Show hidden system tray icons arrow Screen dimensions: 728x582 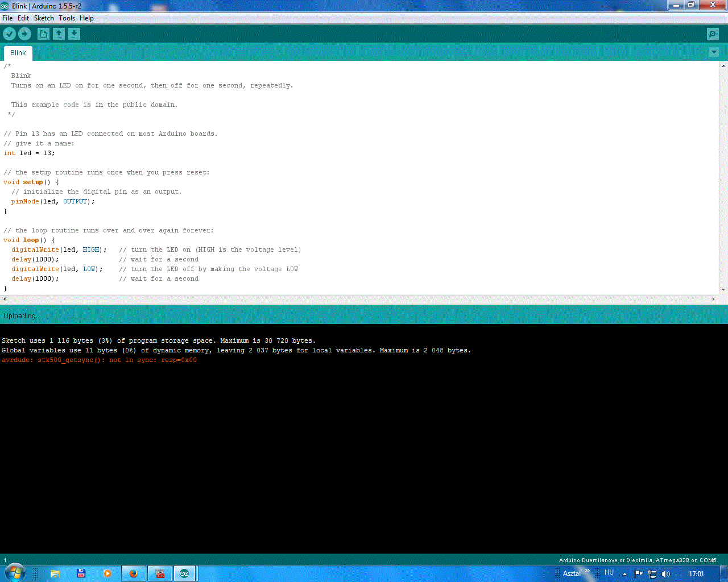click(624, 574)
